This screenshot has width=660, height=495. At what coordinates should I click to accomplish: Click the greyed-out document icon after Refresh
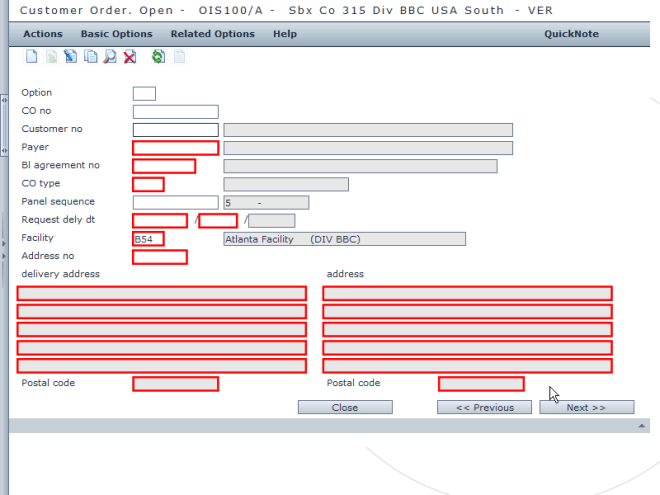[180, 58]
